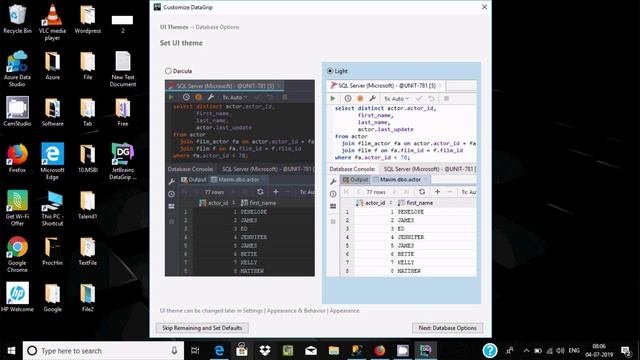Select the Firefox desktop shortcut
Image resolution: width=640 pixels, height=360 pixels.
(x=17, y=158)
